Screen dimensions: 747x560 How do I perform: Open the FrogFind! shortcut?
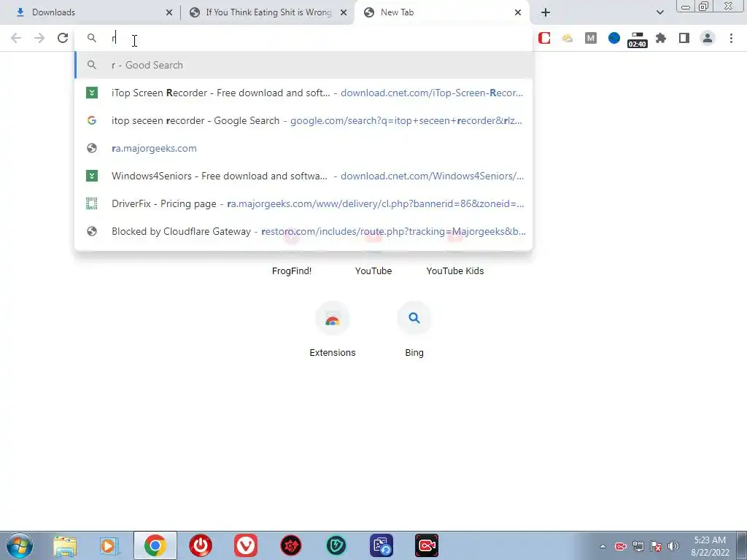click(292, 271)
